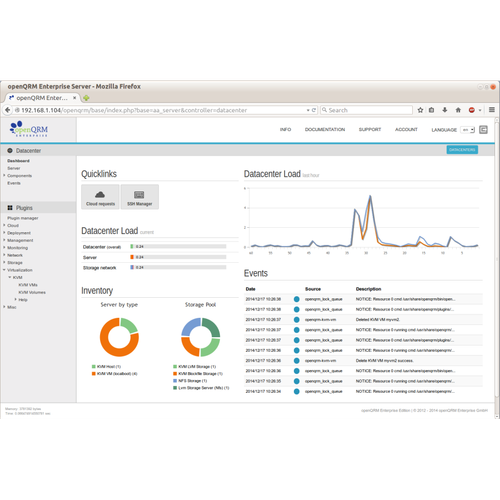Open the SUPPORT top menu
The height and width of the screenshot is (500, 500).
point(370,129)
